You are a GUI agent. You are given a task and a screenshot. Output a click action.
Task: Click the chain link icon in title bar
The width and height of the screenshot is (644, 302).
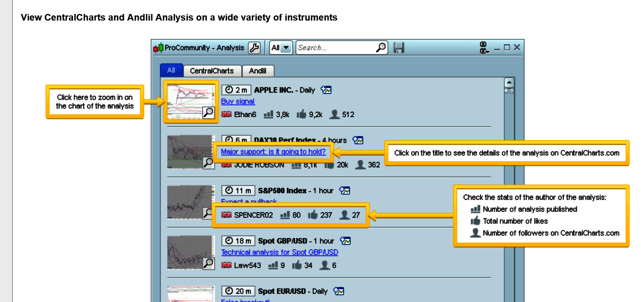pos(484,48)
